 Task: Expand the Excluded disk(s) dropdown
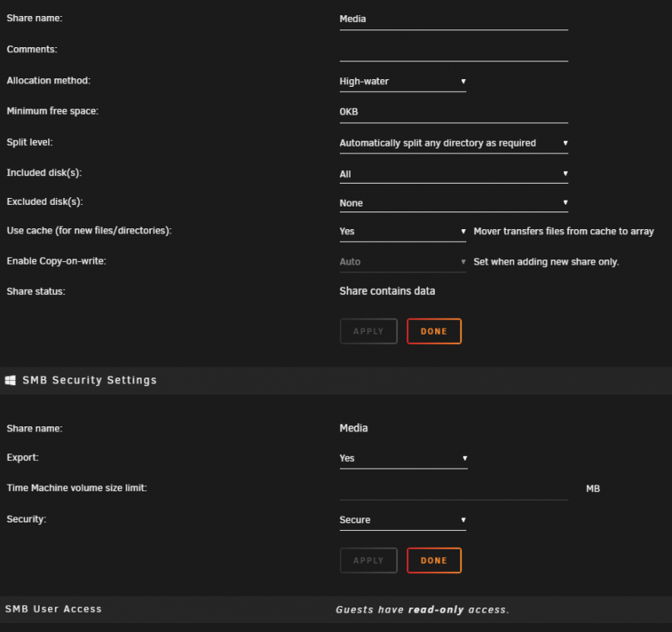coord(454,202)
